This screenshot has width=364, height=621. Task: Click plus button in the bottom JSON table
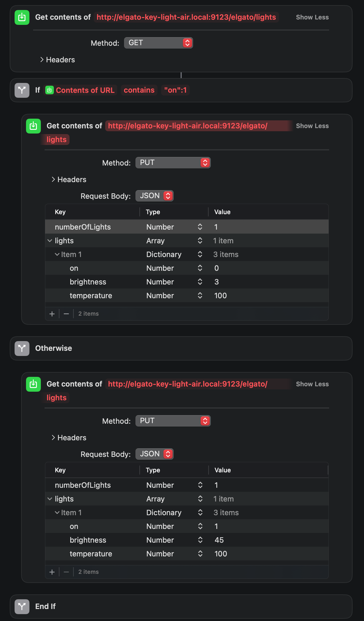coord(52,572)
